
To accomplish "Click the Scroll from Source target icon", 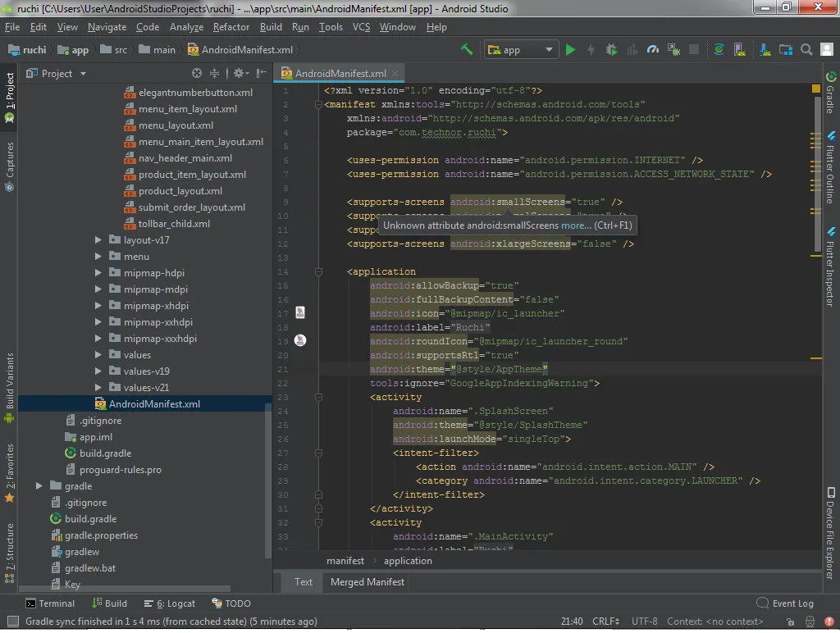I will pos(196,74).
